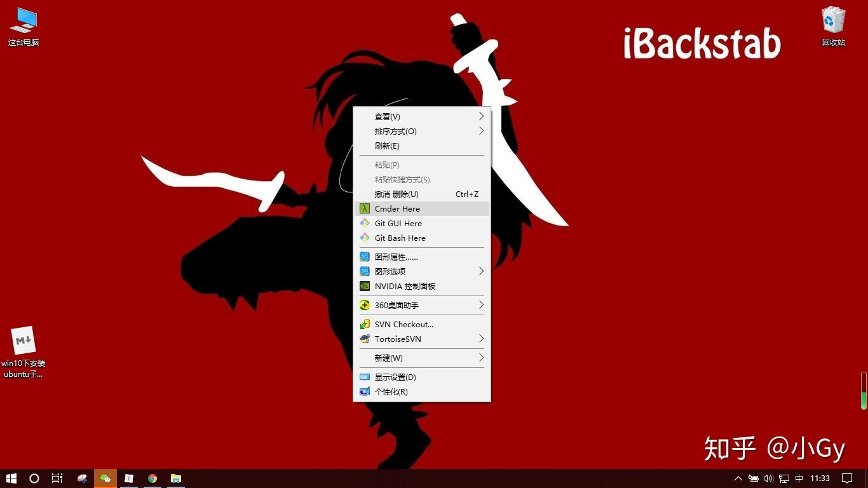Open 显示设置(D) display settings
Screen dimensions: 868x488
tap(422, 377)
